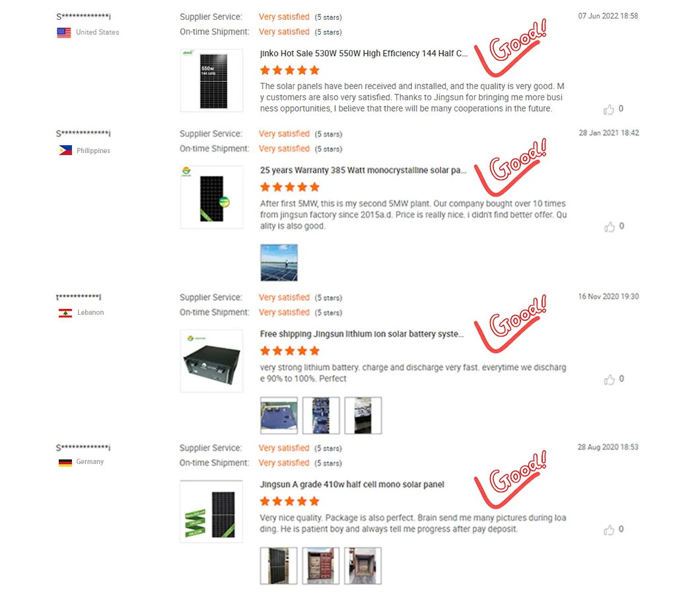Open Jingsun A grade 410w panel link

[x=352, y=484]
